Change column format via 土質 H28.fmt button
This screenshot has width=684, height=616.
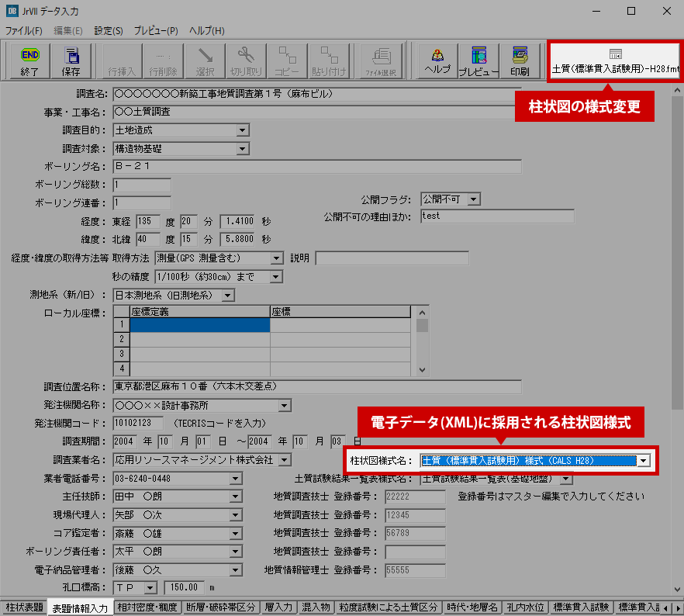tap(615, 62)
